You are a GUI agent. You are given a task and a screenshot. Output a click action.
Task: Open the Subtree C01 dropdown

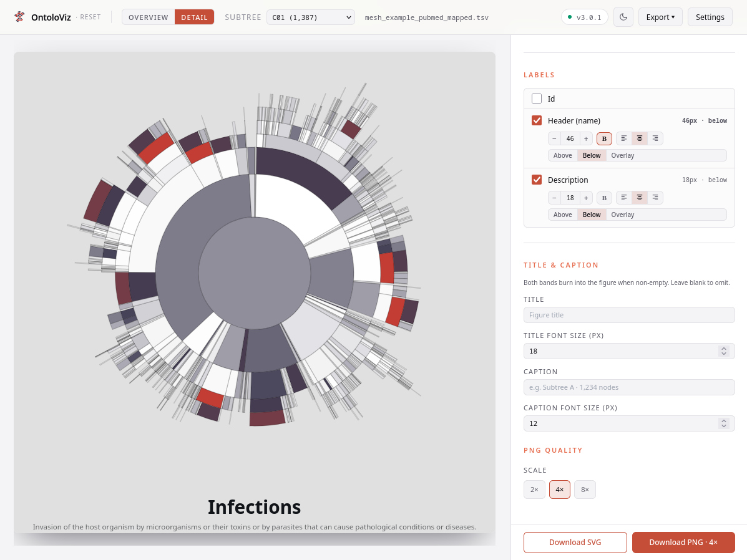(x=311, y=17)
